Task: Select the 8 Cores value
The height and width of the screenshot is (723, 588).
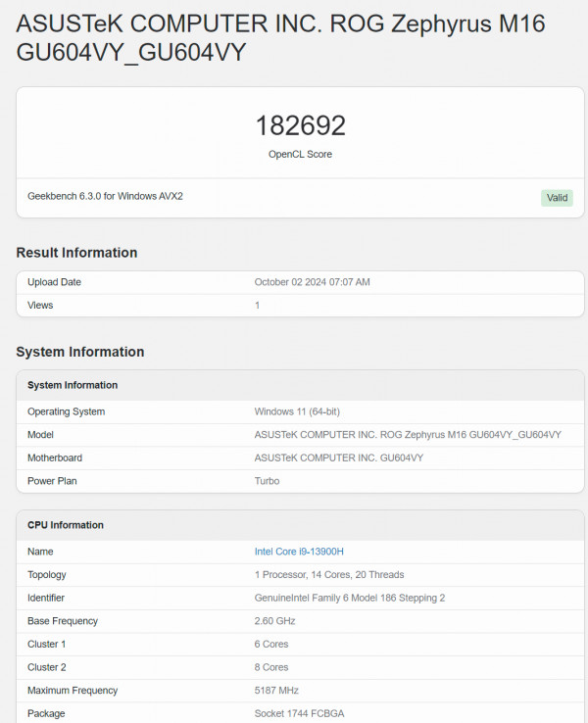Action: (x=271, y=667)
